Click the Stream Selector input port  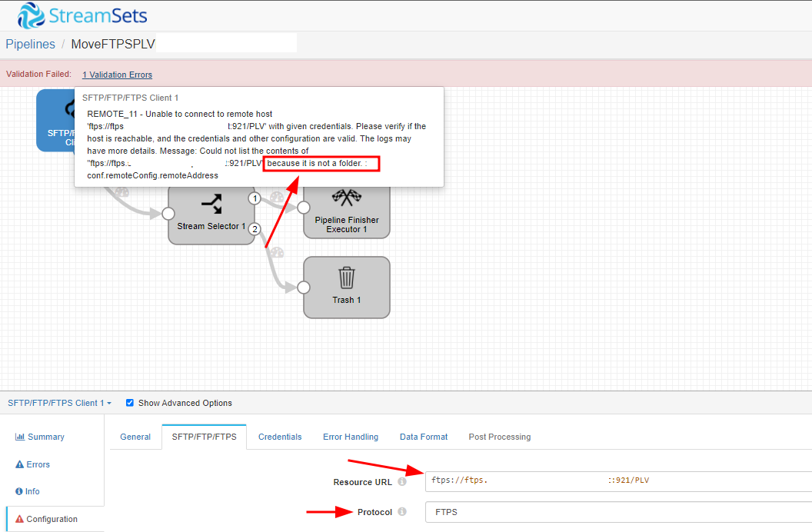pyautogui.click(x=168, y=213)
